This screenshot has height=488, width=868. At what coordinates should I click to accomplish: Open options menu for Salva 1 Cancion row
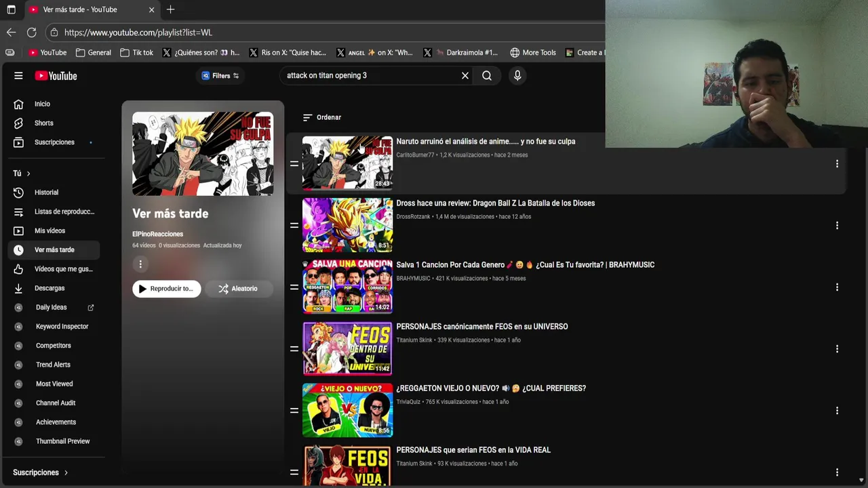[837, 287]
